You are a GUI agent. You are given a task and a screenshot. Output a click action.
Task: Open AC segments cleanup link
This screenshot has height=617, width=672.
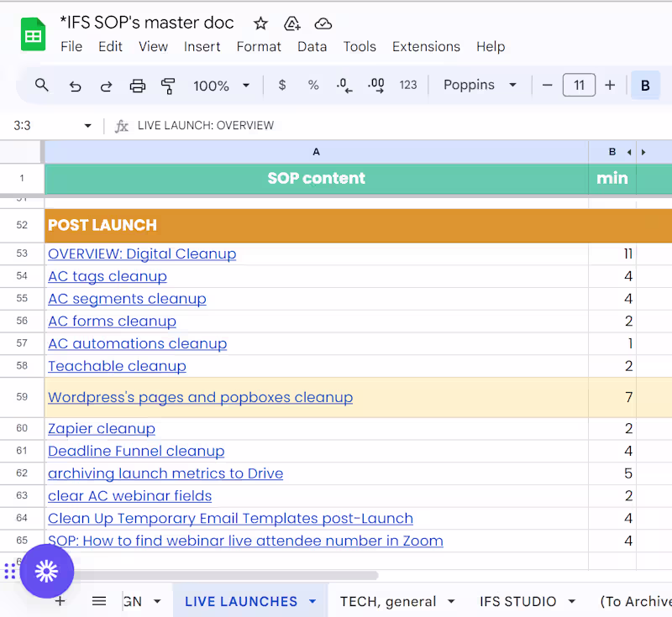(x=127, y=299)
